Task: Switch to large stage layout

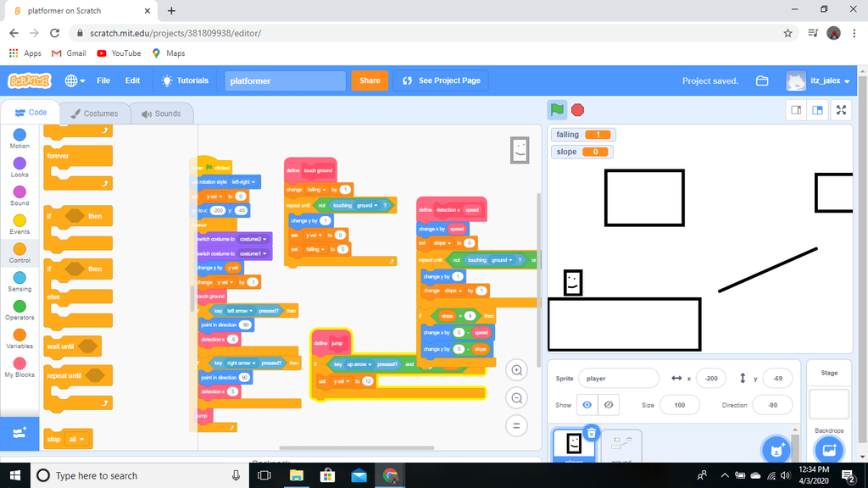Action: pos(817,110)
